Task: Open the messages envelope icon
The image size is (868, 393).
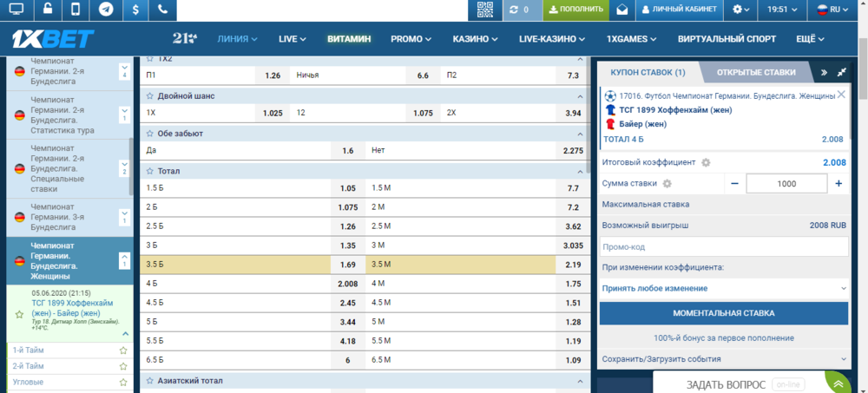Action: [622, 10]
